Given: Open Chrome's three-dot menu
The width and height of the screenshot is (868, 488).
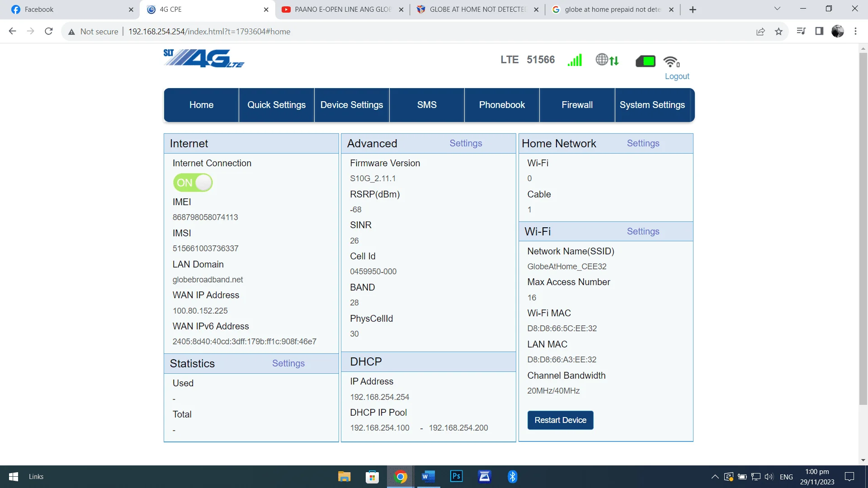Looking at the screenshot, I should click(855, 31).
